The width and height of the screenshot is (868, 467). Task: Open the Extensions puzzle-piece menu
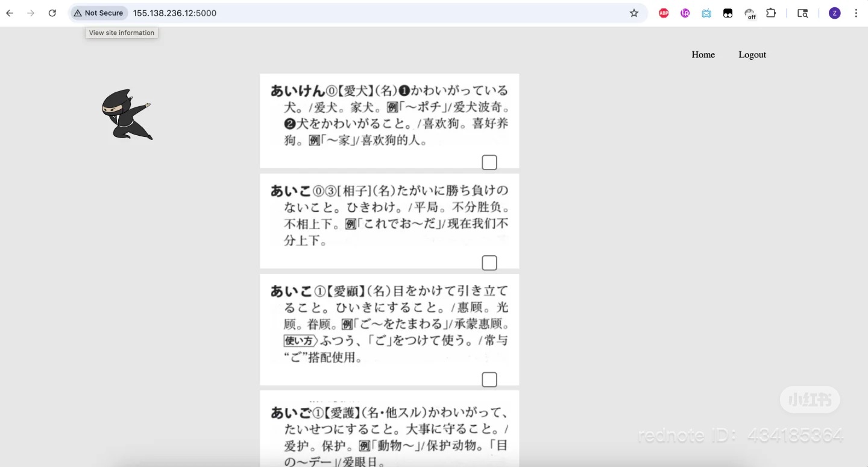coord(771,13)
